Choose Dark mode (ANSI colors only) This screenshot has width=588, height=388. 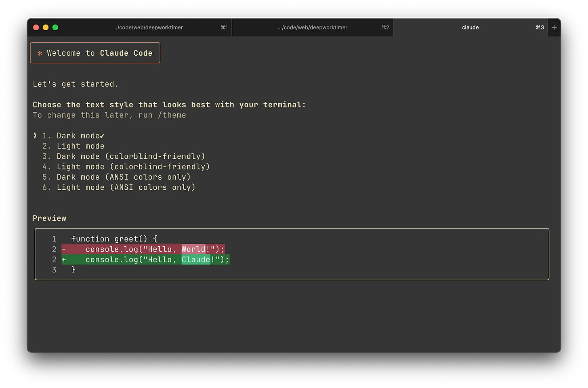116,177
